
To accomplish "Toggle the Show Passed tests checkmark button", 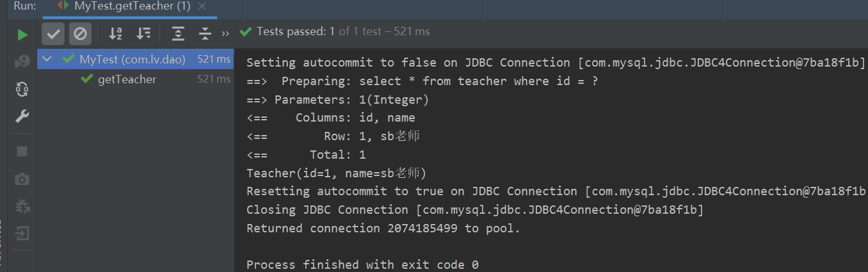I will click(53, 33).
